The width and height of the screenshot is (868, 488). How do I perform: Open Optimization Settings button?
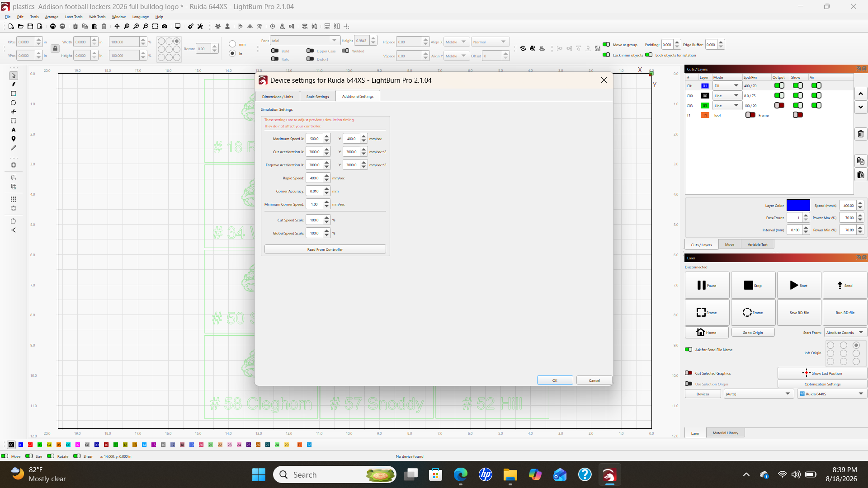pos(822,384)
